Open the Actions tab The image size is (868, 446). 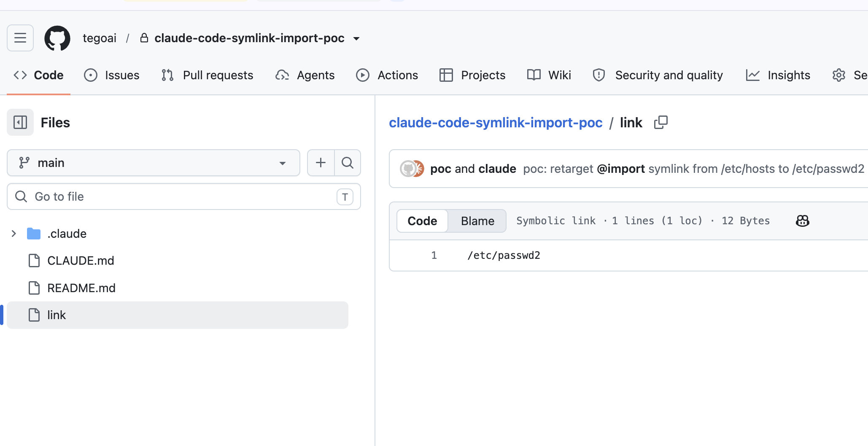pos(387,75)
